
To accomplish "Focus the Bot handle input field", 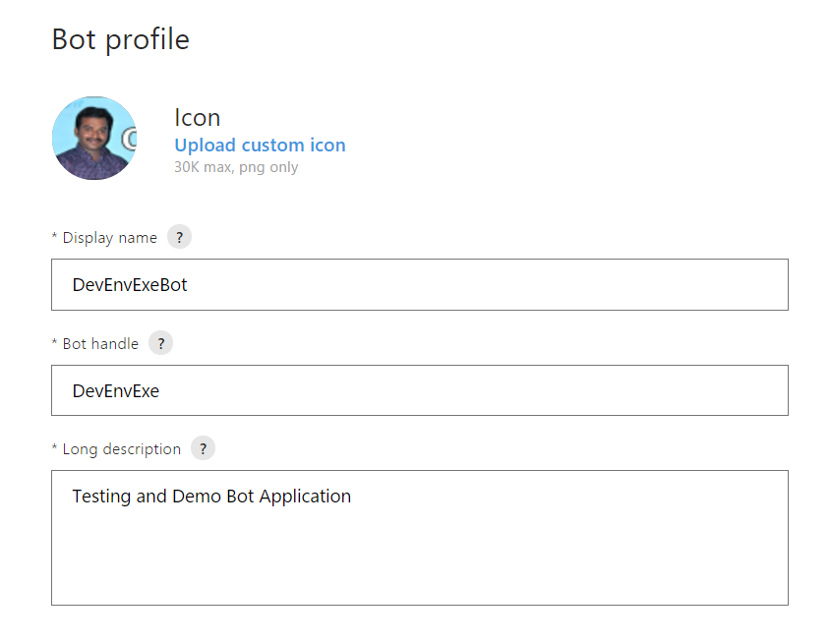I will (419, 390).
